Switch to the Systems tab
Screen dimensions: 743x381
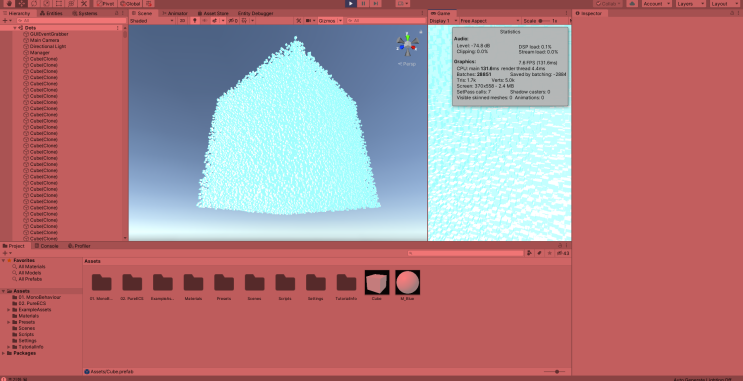[x=84, y=13]
